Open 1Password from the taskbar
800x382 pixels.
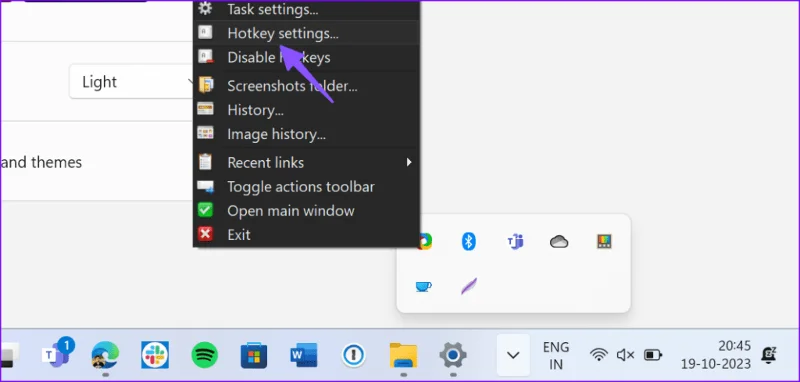(x=354, y=355)
